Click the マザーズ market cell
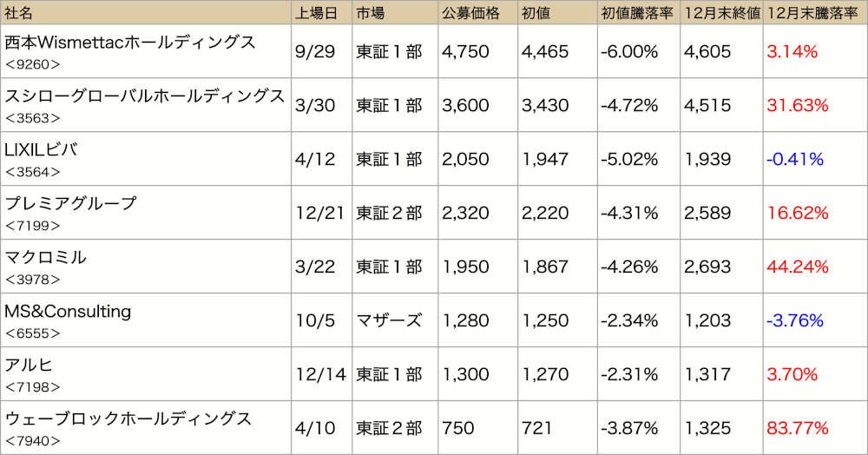 point(389,320)
